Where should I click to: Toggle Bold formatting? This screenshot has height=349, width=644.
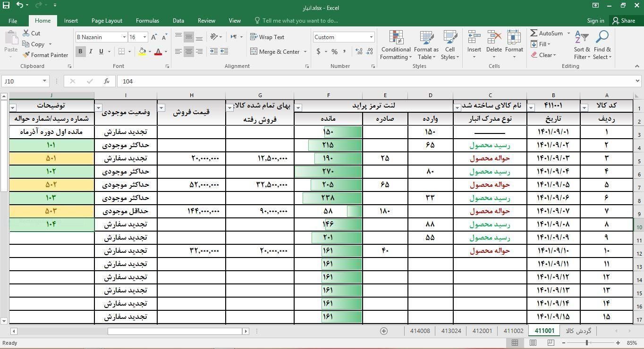pyautogui.click(x=80, y=51)
